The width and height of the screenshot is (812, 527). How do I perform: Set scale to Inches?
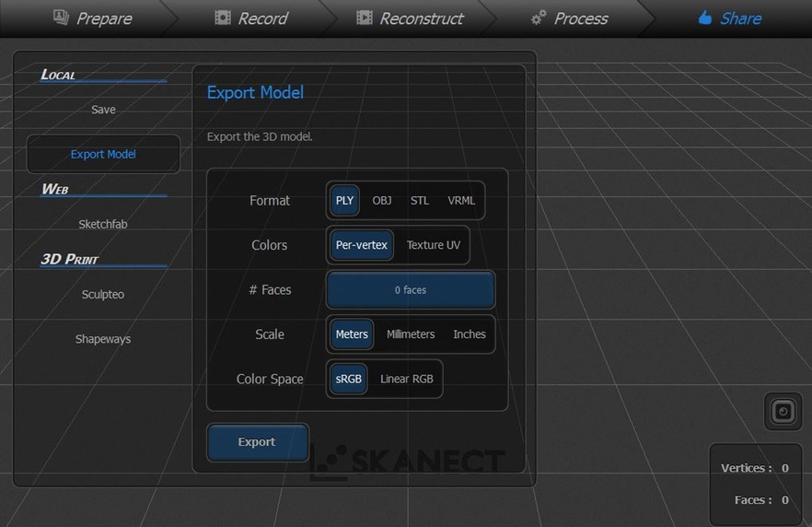[470, 334]
